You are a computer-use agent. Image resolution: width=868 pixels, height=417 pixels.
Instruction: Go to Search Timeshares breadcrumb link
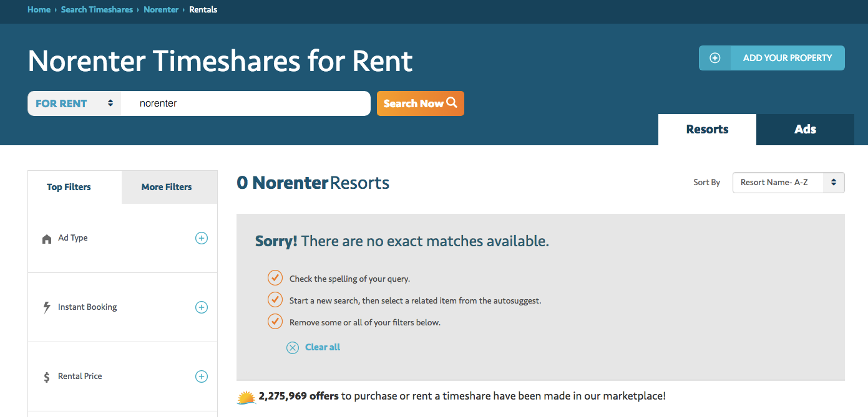tap(97, 9)
